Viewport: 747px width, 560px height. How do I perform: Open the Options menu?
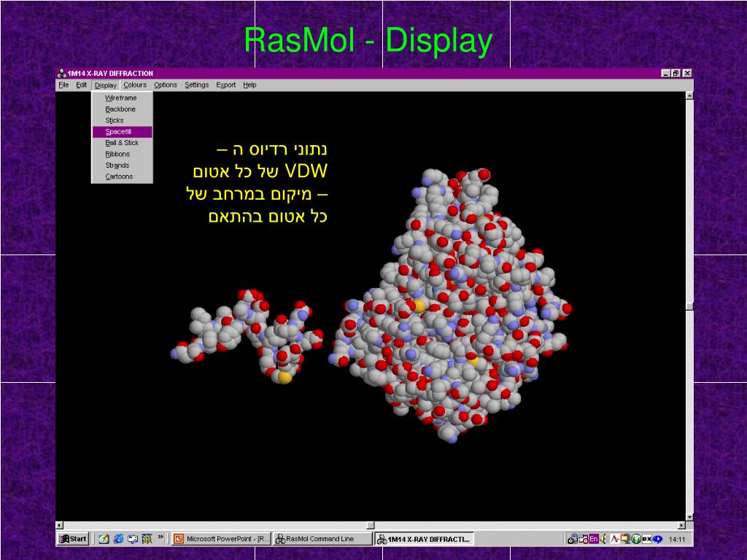click(x=166, y=85)
